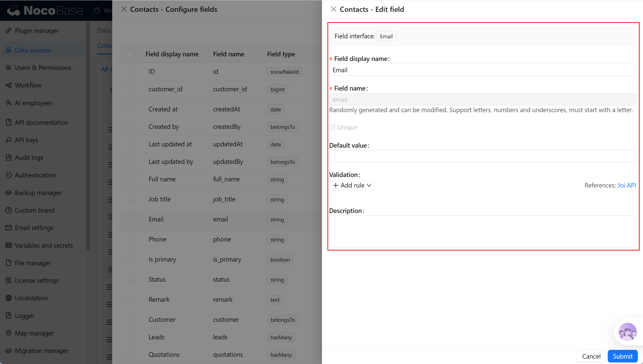
Task: Close the Edit field drawer
Action: coord(333,9)
